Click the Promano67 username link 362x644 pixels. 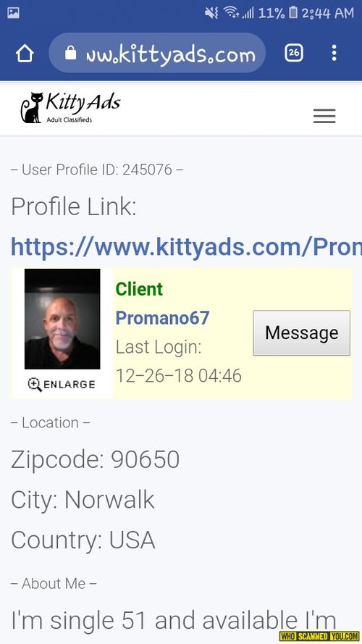coord(162,318)
